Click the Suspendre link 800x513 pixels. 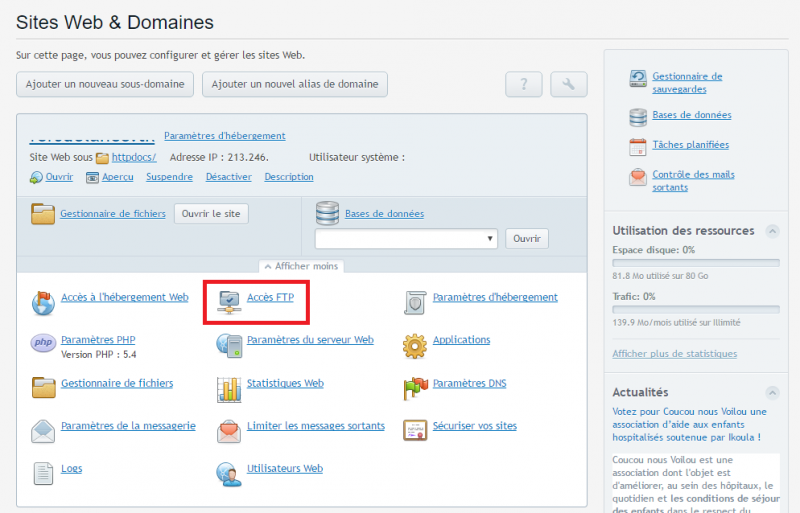[x=169, y=177]
